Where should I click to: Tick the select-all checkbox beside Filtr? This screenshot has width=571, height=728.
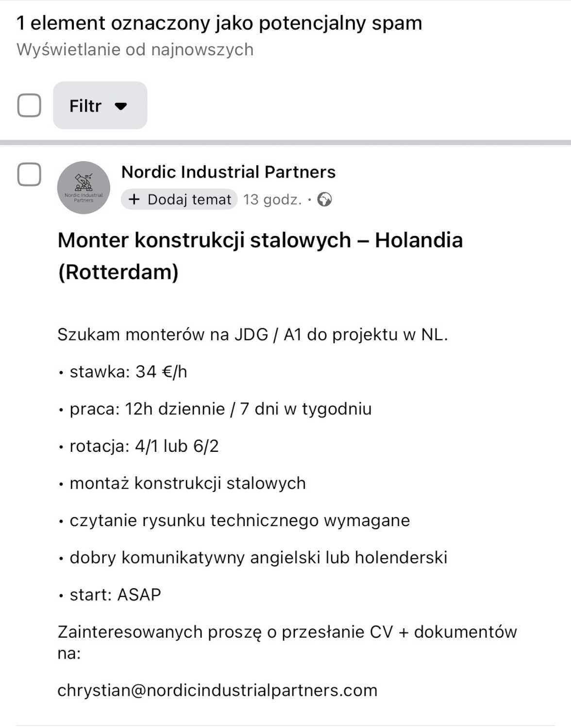pyautogui.click(x=29, y=105)
